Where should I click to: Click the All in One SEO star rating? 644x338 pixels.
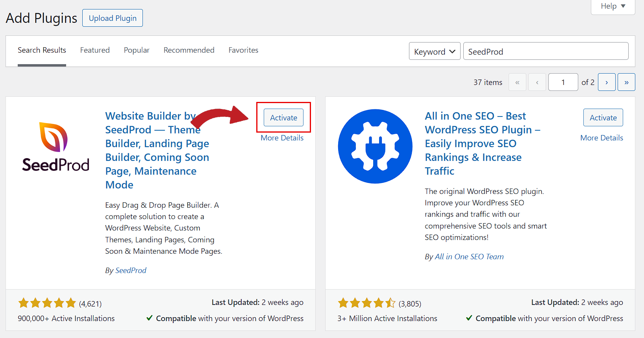pos(366,303)
